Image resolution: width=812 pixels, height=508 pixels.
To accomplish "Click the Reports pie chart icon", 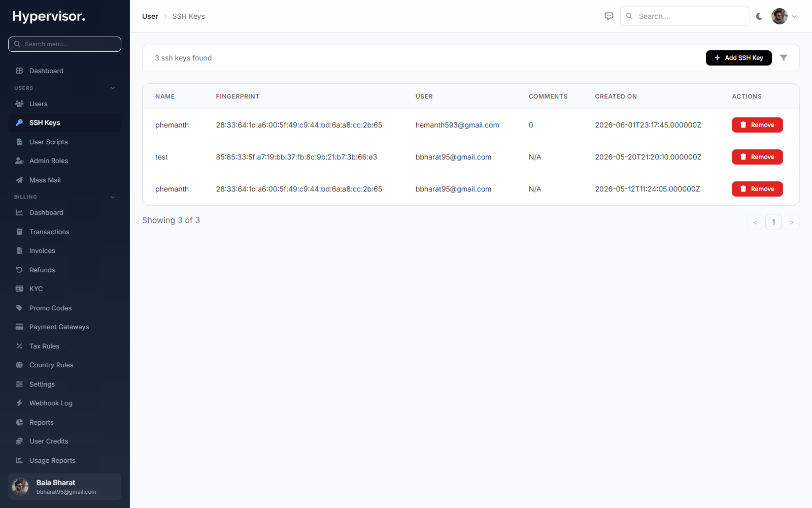I will point(19,422).
